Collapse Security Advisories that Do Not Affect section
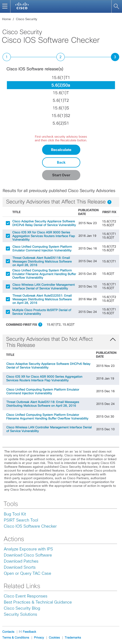Screen dimensions: 122x644 pos(113,339)
